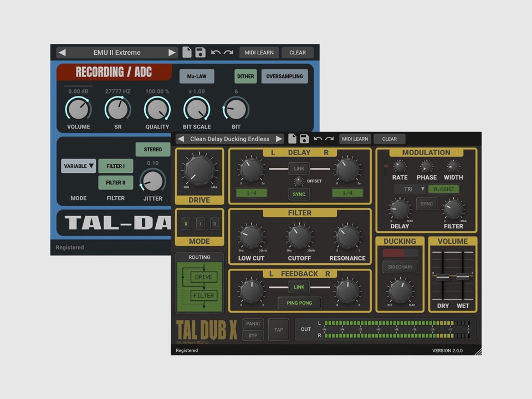Image resolution: width=532 pixels, height=399 pixels.
Task: Click the green ROUTING diagram display
Action: coord(199,287)
